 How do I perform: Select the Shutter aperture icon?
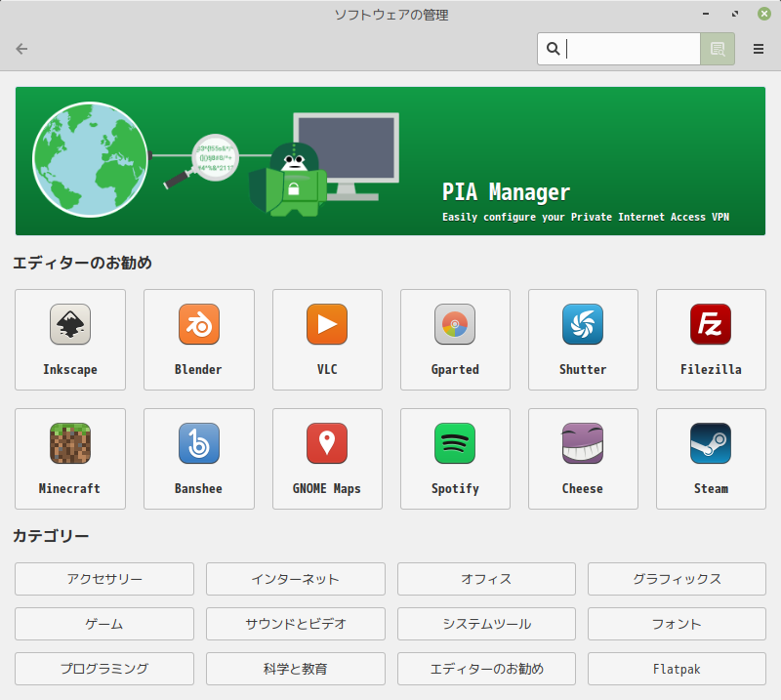coord(583,324)
